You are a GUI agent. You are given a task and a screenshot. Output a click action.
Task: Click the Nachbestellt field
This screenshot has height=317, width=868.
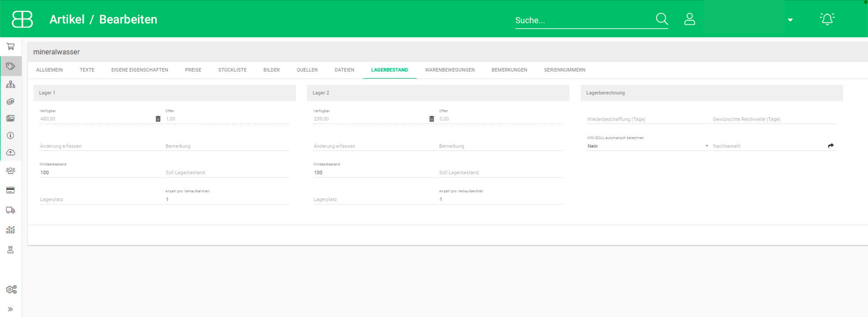point(769,146)
